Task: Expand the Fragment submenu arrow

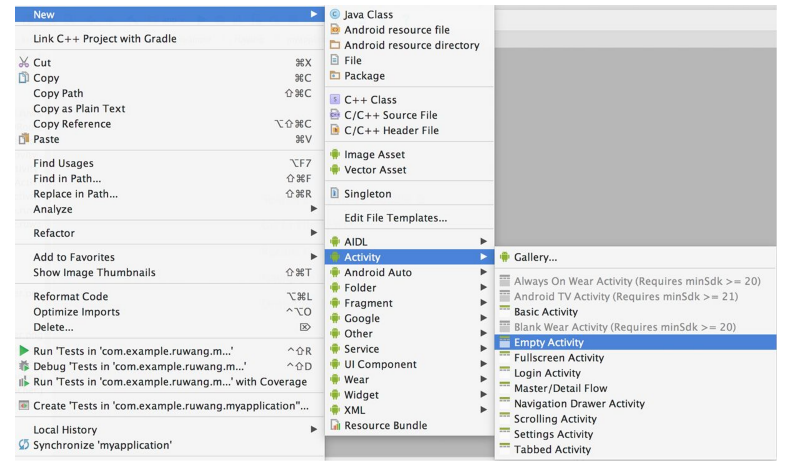Action: click(484, 303)
